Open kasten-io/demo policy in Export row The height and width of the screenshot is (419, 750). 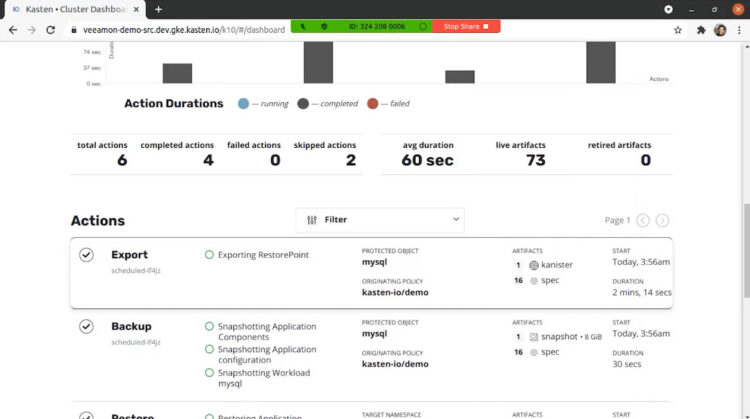[395, 292]
